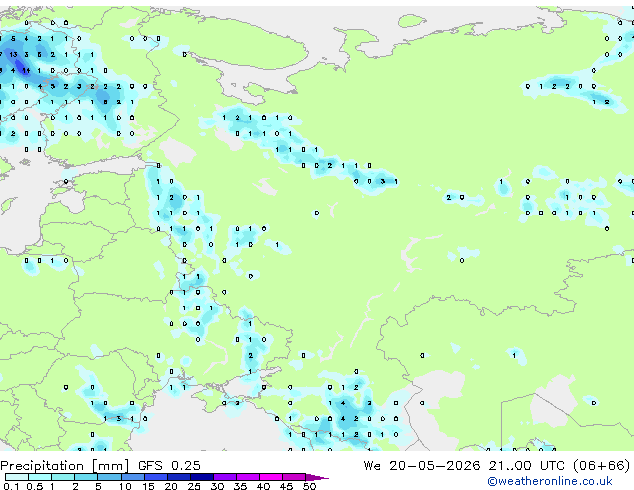This screenshot has width=634, height=490.
Task: Click the "50" legend scale label
Action: (309, 486)
